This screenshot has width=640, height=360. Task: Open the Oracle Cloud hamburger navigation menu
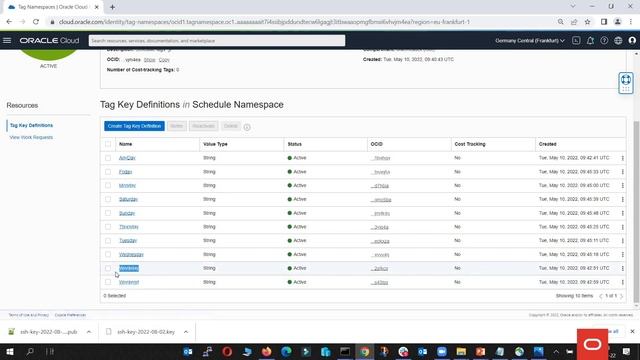tap(7, 40)
